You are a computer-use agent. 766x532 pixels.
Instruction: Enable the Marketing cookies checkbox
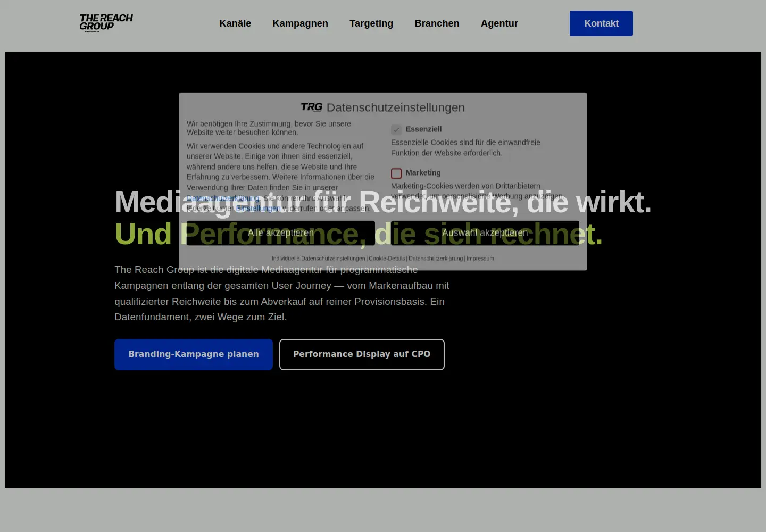coord(396,173)
